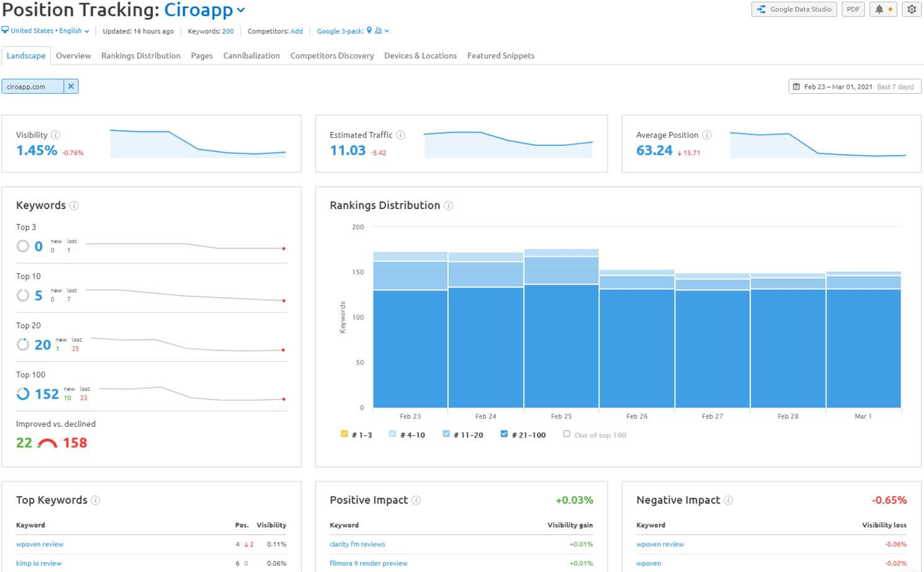Remove ciroapp.com filter tag with X

click(x=71, y=86)
